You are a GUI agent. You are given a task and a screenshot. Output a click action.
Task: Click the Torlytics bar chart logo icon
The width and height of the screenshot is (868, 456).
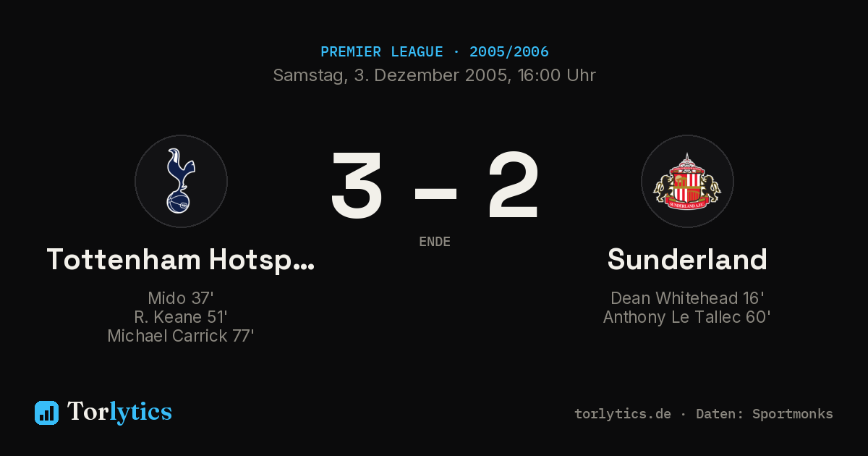[46, 413]
